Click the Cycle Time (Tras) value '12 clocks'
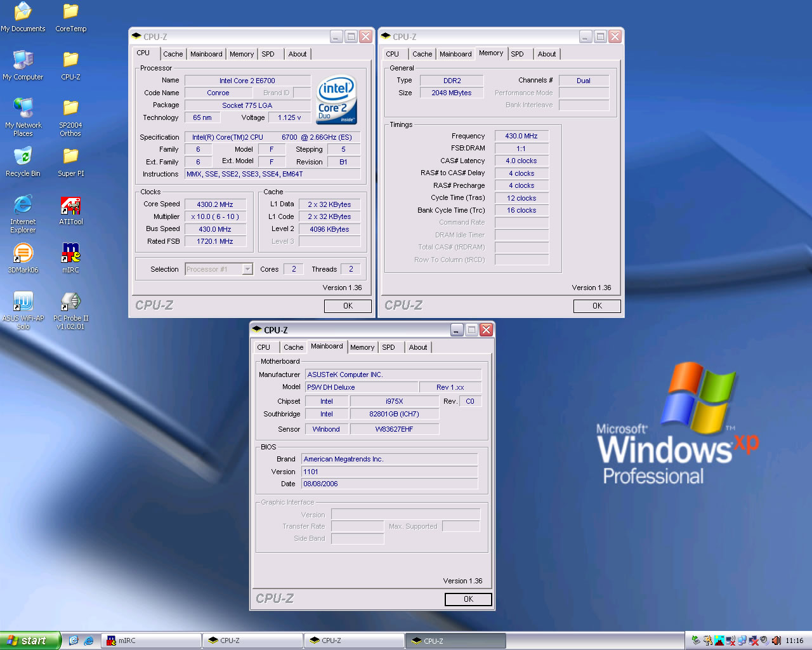This screenshot has width=812, height=650. click(521, 198)
